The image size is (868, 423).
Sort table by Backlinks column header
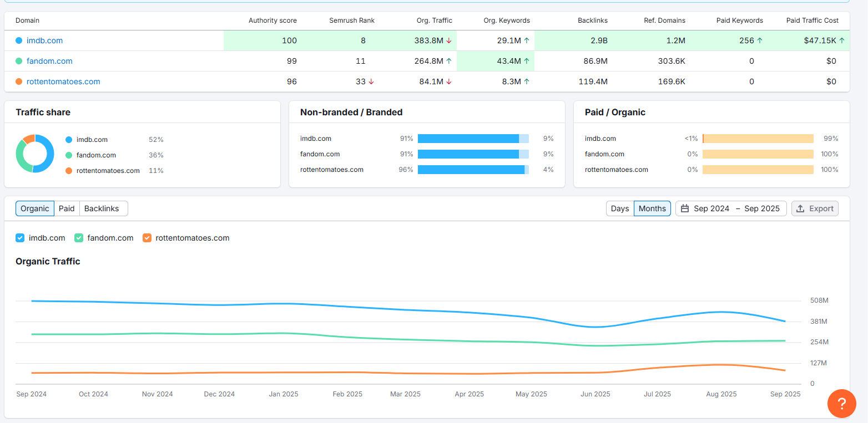tap(592, 21)
